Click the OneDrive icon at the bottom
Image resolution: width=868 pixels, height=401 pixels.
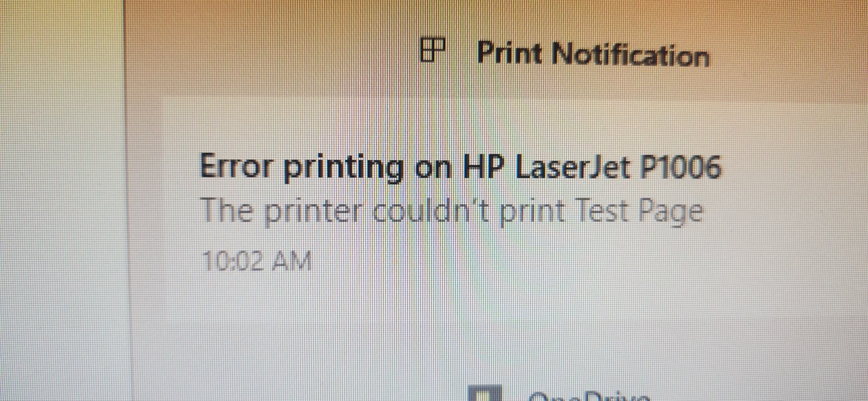[x=484, y=393]
